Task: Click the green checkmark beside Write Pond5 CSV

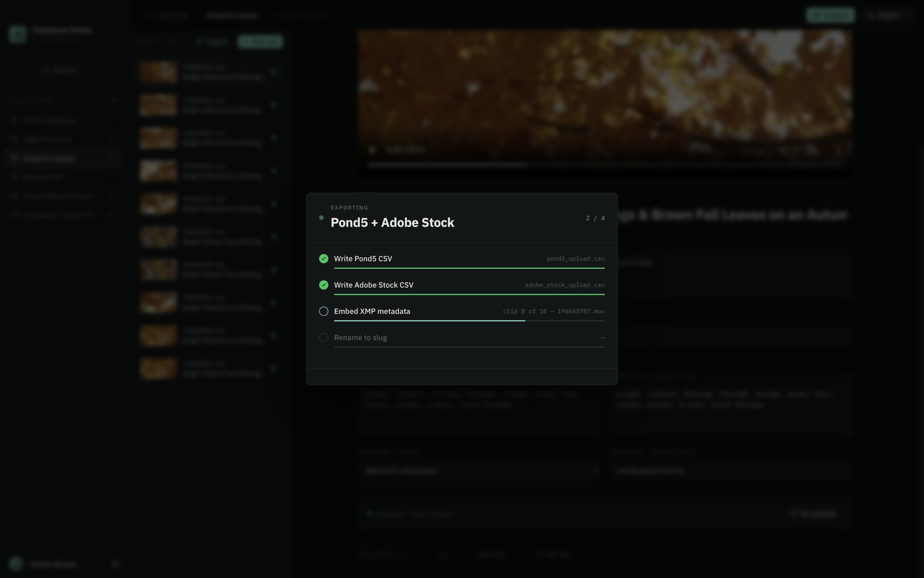Action: coord(323,259)
